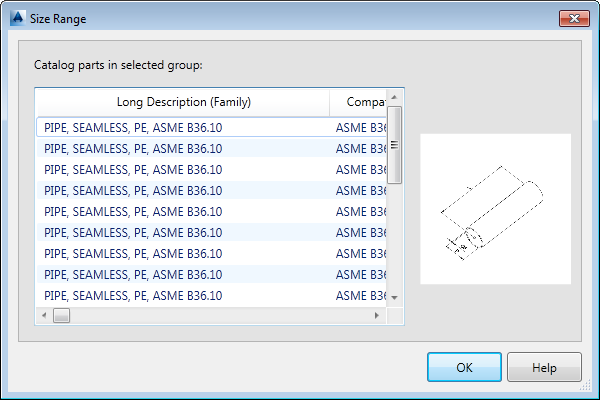Click the Autodesk logo in the title bar
This screenshot has height=400, width=600.
(x=17, y=17)
